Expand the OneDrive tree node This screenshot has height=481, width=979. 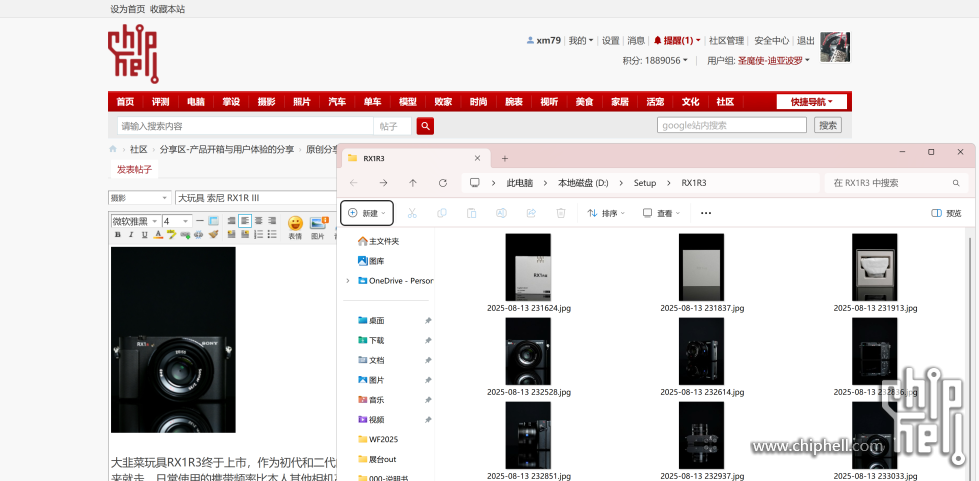(x=348, y=281)
